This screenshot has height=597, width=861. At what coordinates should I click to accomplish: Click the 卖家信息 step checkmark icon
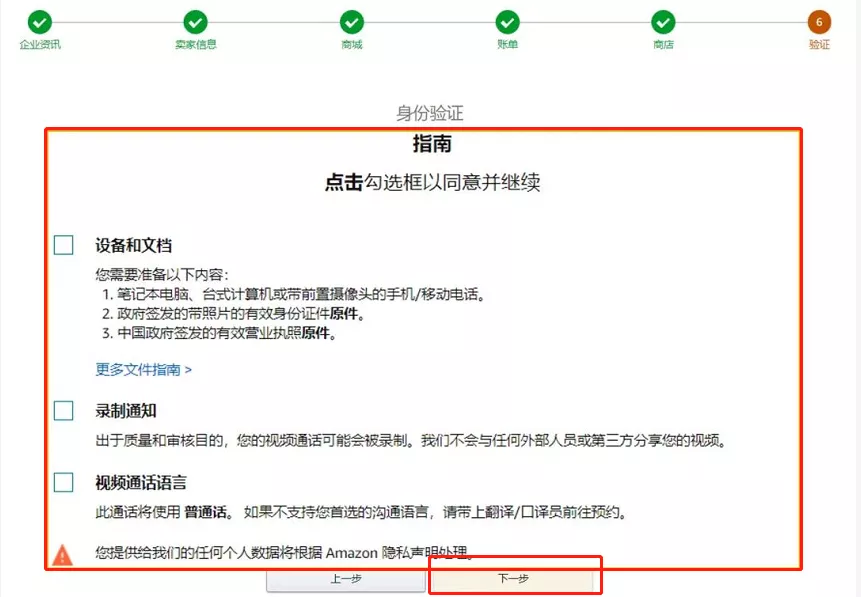[195, 23]
